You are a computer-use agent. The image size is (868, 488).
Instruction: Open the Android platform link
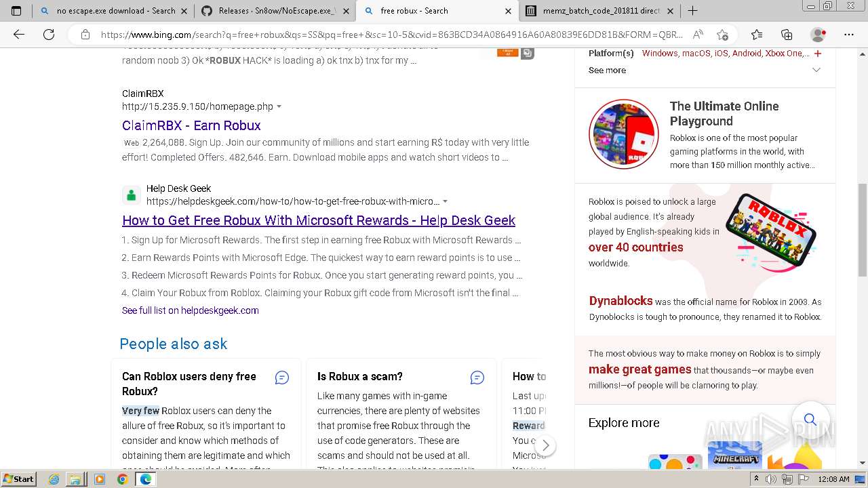coord(747,54)
